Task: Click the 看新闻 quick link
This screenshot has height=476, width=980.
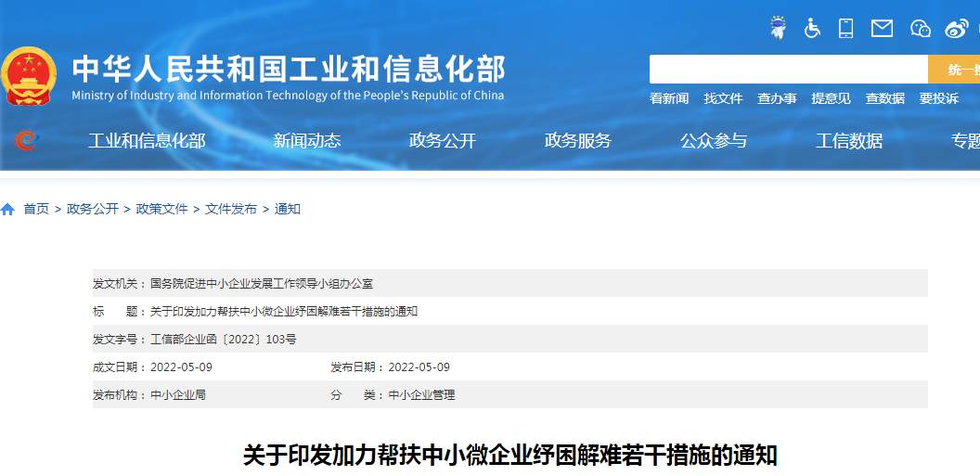Action: [x=669, y=98]
